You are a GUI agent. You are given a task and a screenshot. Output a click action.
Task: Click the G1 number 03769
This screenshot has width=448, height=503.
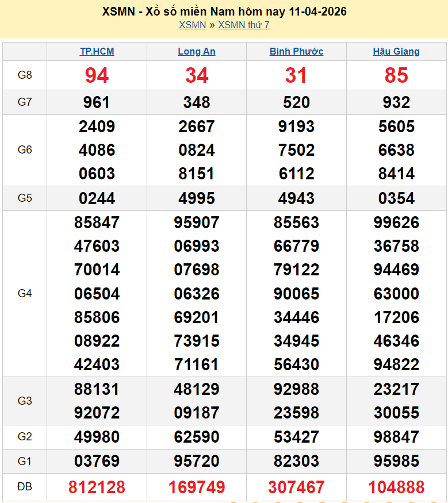(x=97, y=461)
